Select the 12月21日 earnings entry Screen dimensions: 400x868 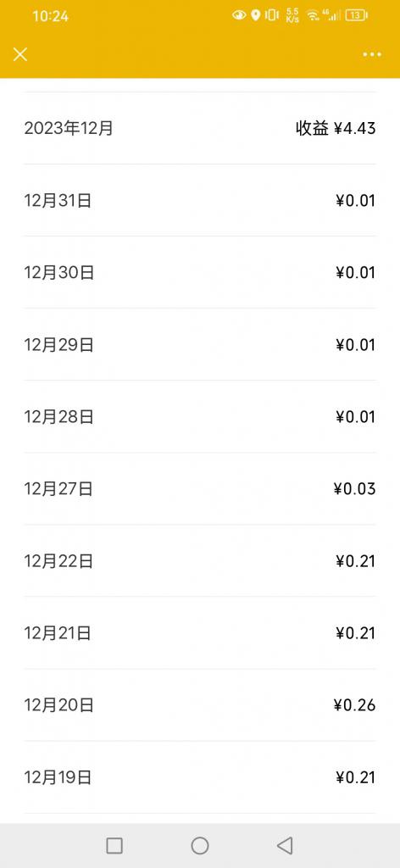point(200,632)
